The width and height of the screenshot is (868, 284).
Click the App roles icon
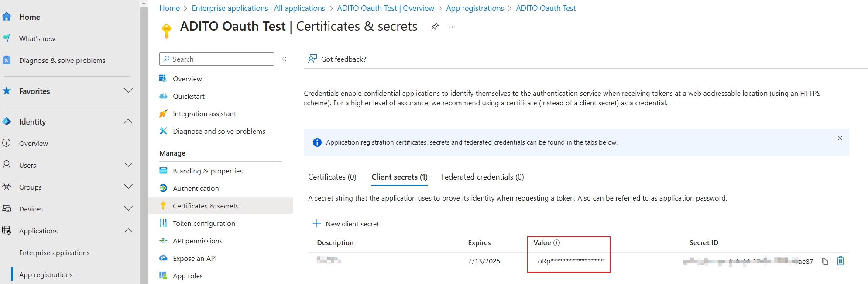click(x=163, y=275)
